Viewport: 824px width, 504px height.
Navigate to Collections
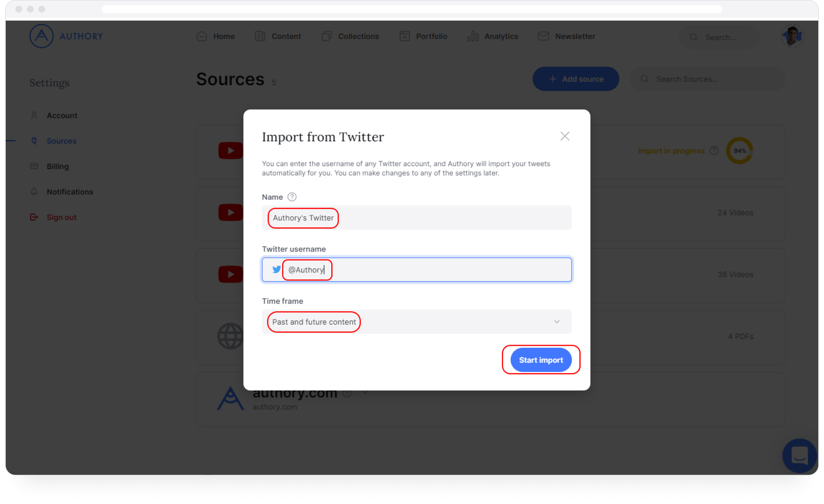[x=358, y=36]
